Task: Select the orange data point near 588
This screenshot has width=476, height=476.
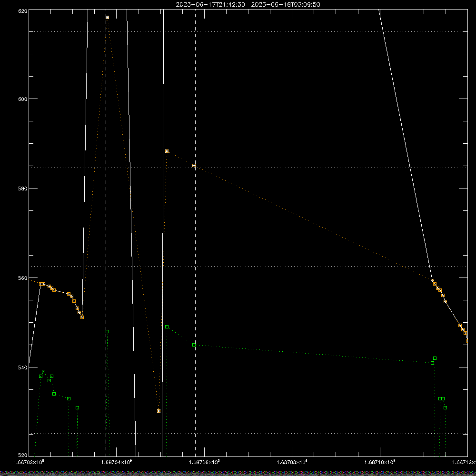Action: click(167, 151)
